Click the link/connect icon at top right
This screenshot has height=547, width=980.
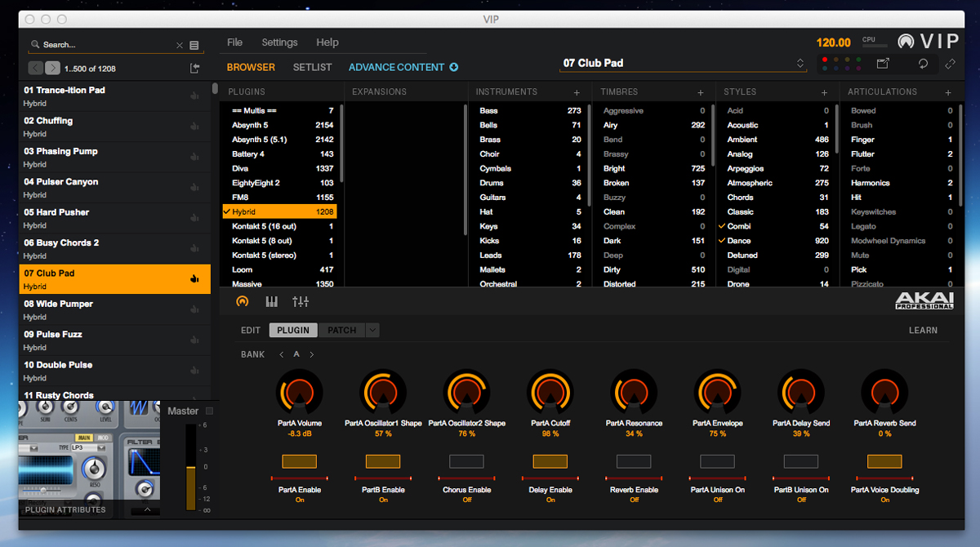tap(951, 64)
